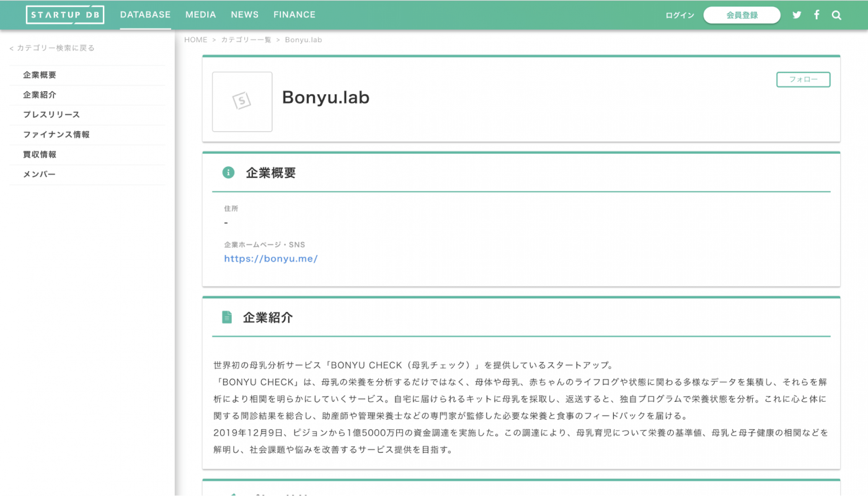This screenshot has width=868, height=496.
Task: Select 企業概要 in the left sidebar
Action: (41, 75)
